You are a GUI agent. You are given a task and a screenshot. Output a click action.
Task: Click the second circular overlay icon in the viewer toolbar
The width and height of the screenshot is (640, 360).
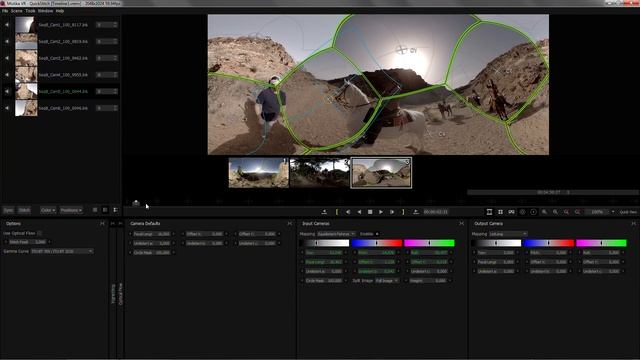[533, 212]
